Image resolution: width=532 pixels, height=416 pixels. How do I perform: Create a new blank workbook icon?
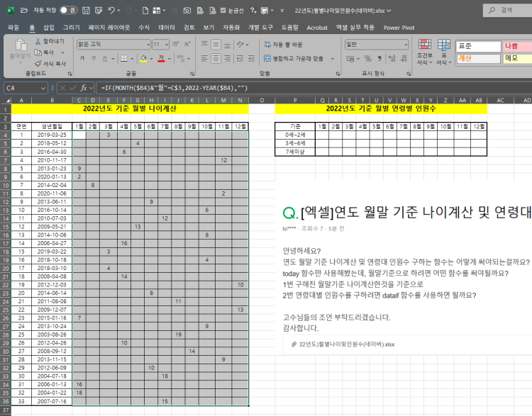point(145,11)
